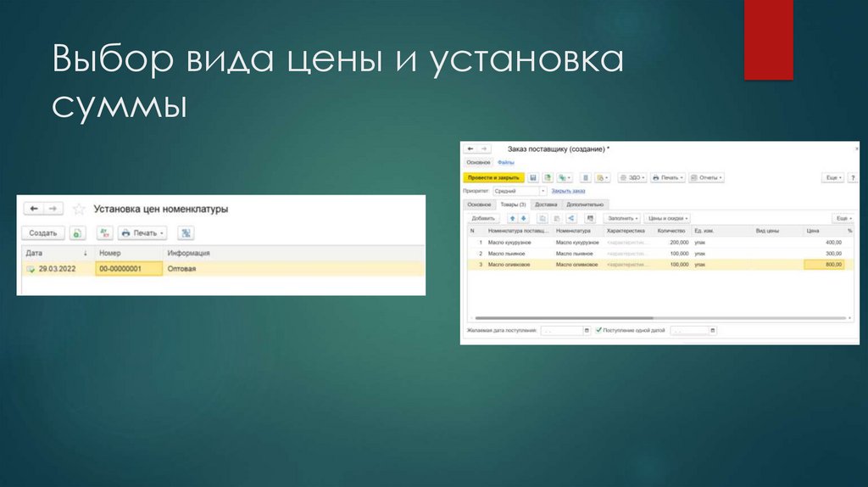This screenshot has height=487, width=868.
Task: Select the 29.03.2022 date cell
Action: click(57, 269)
